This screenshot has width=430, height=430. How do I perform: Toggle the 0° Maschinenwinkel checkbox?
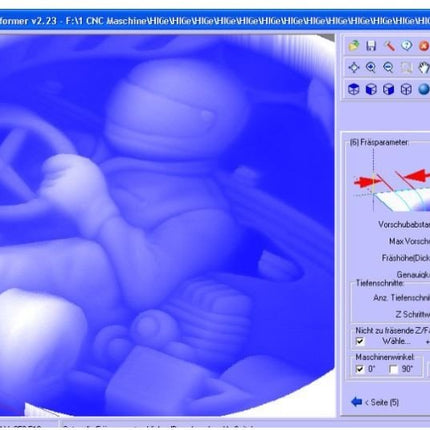(360, 369)
